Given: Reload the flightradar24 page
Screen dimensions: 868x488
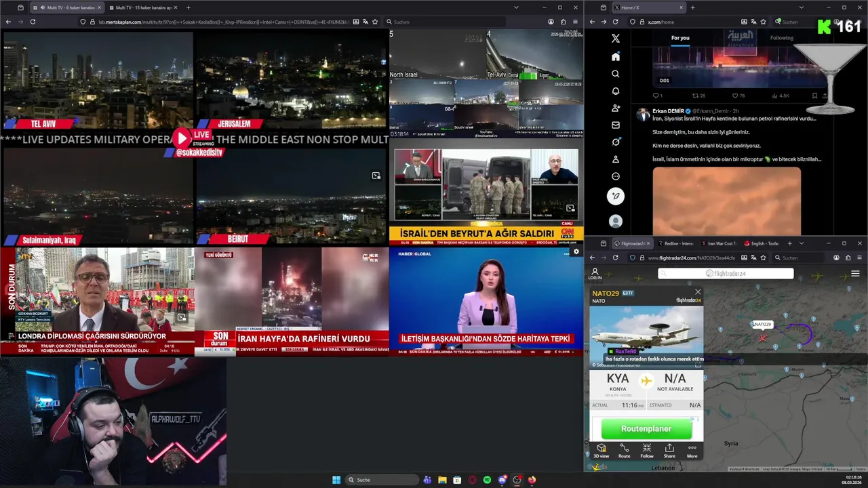Looking at the screenshot, I should tap(615, 258).
